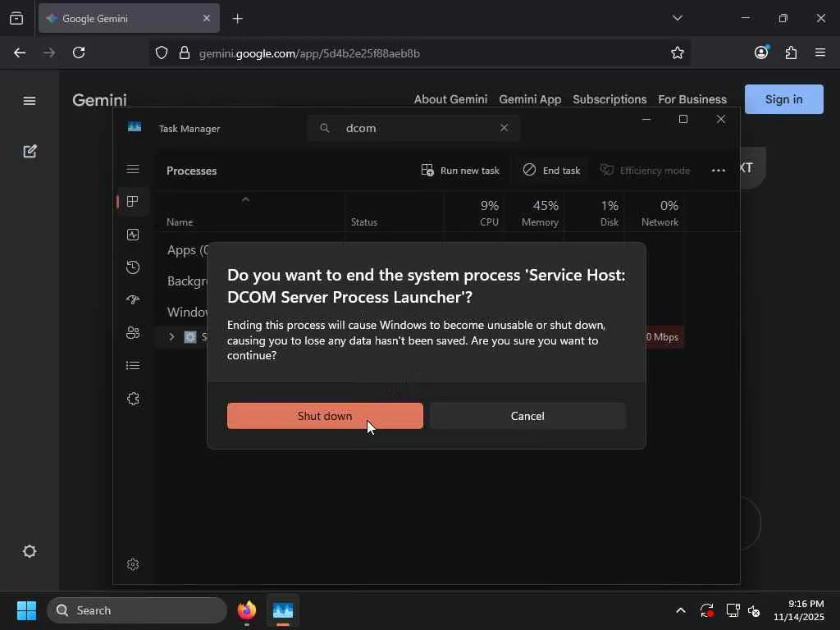The height and width of the screenshot is (630, 840).
Task: Open Gemini main menu hamburger icon
Action: click(x=30, y=101)
